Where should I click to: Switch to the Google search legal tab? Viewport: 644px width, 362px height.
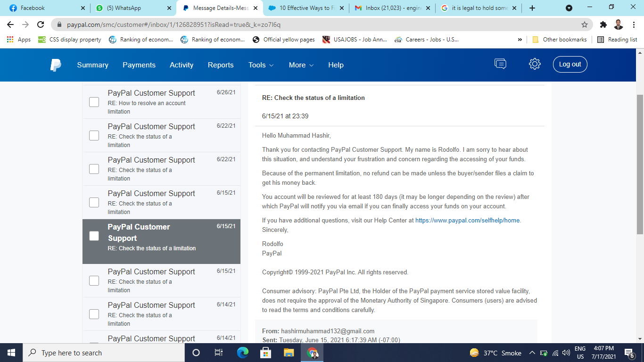[479, 8]
